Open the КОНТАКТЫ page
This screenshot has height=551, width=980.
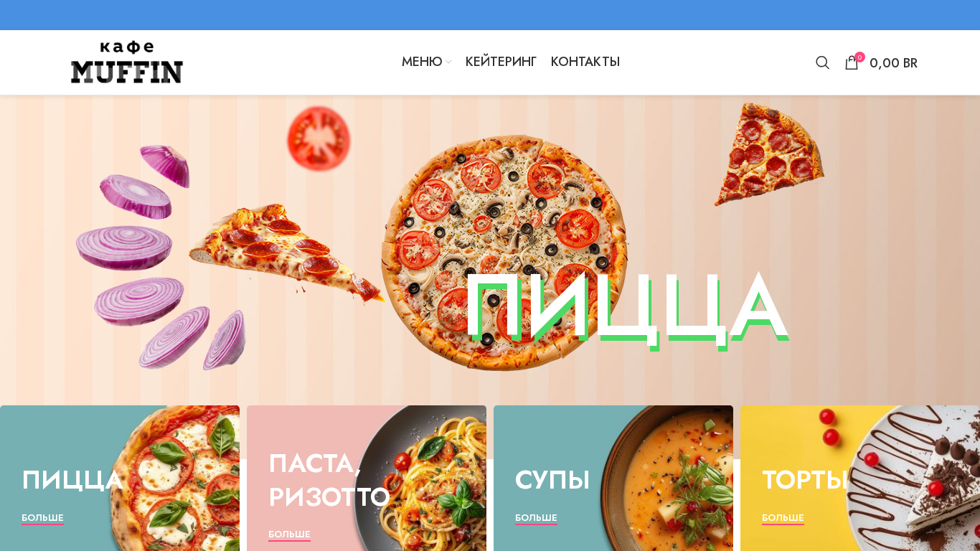585,62
